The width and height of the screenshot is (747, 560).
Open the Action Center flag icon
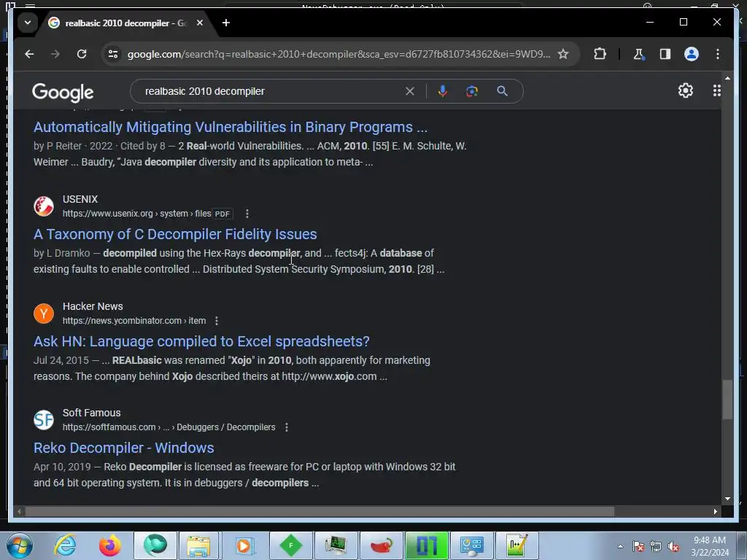(x=638, y=547)
